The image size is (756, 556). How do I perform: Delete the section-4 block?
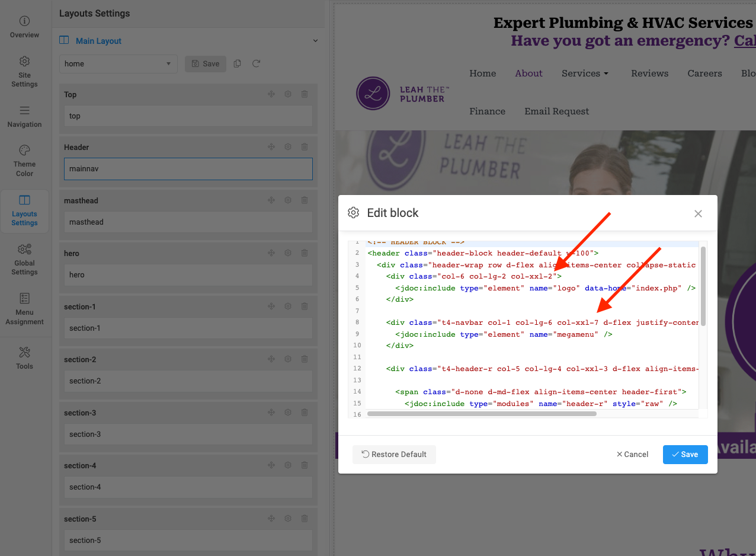[305, 465]
